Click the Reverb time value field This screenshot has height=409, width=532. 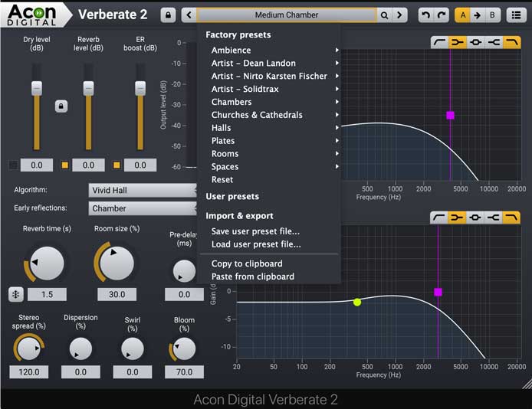(47, 294)
